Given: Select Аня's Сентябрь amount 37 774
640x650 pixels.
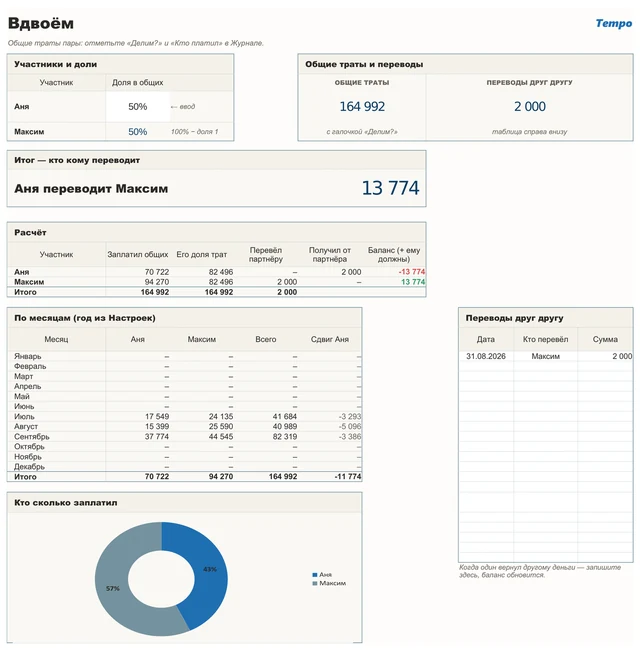Looking at the screenshot, I should click(157, 437).
